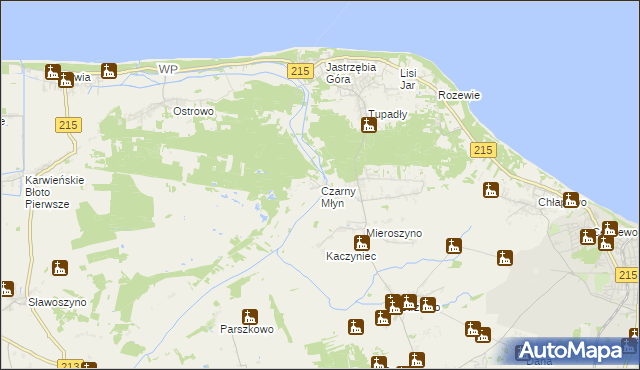Select the church icon northeast of Sławoszyno
Image resolution: width=640 pixels, height=370 pixels.
[60, 268]
